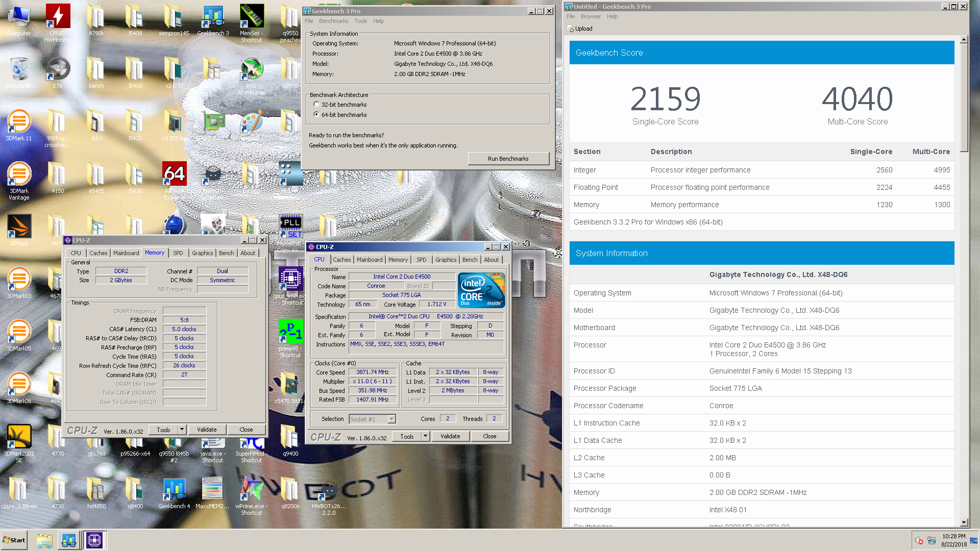
Task: Open the ET6 desktop icon
Action: [58, 72]
